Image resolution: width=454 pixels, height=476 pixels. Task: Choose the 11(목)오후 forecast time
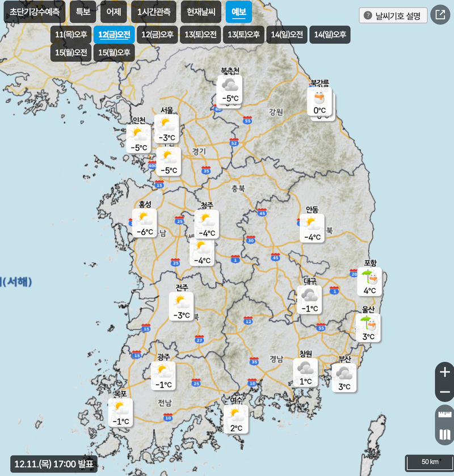coord(71,35)
